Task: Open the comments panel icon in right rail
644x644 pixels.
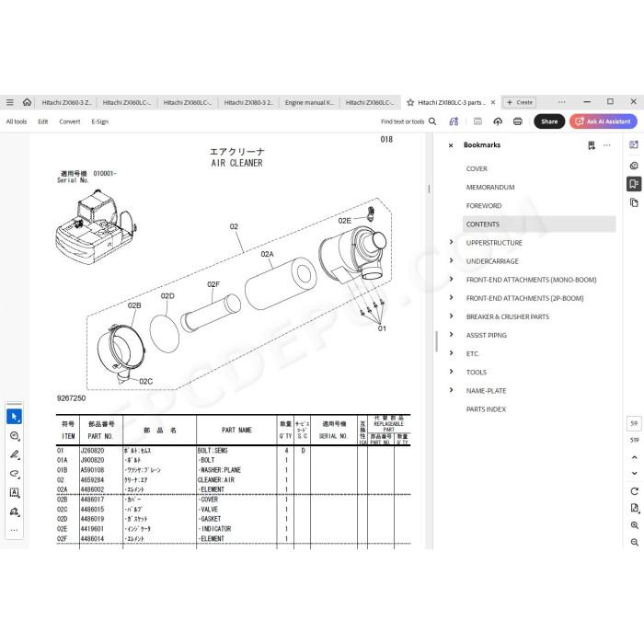Action: pos(634,166)
